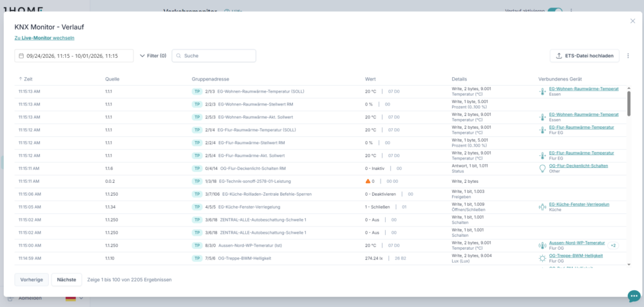Click the window sensor icon for EG-Küche-Fenster
The image size is (644, 307).
click(x=542, y=207)
